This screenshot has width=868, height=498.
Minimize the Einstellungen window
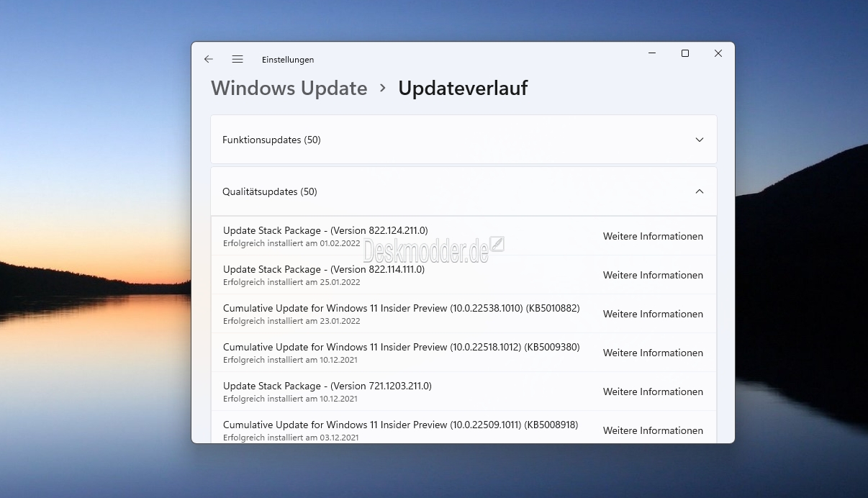pos(652,53)
